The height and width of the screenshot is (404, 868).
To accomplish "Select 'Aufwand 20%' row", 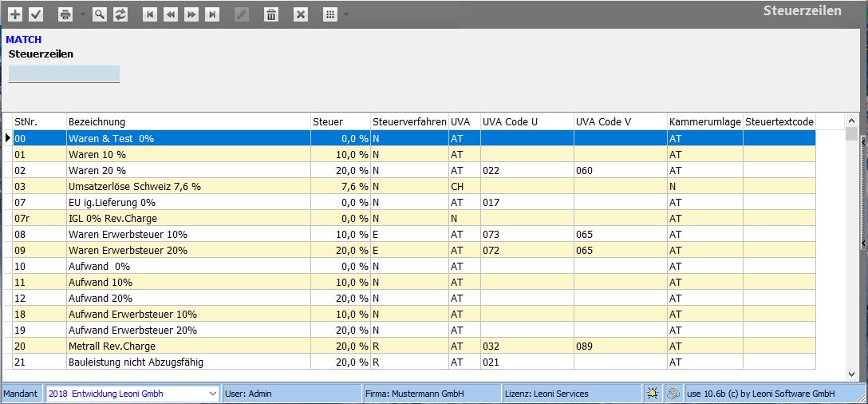I will [414, 298].
